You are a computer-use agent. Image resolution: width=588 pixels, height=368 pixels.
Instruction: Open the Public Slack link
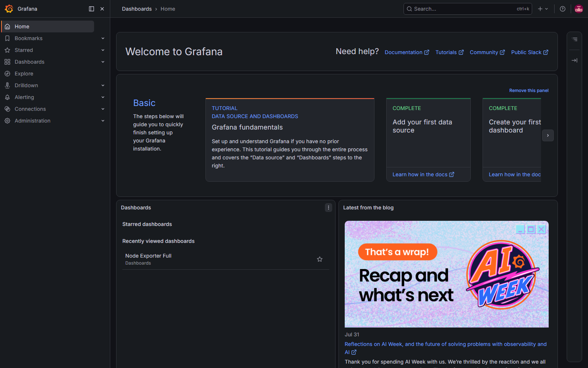point(530,52)
